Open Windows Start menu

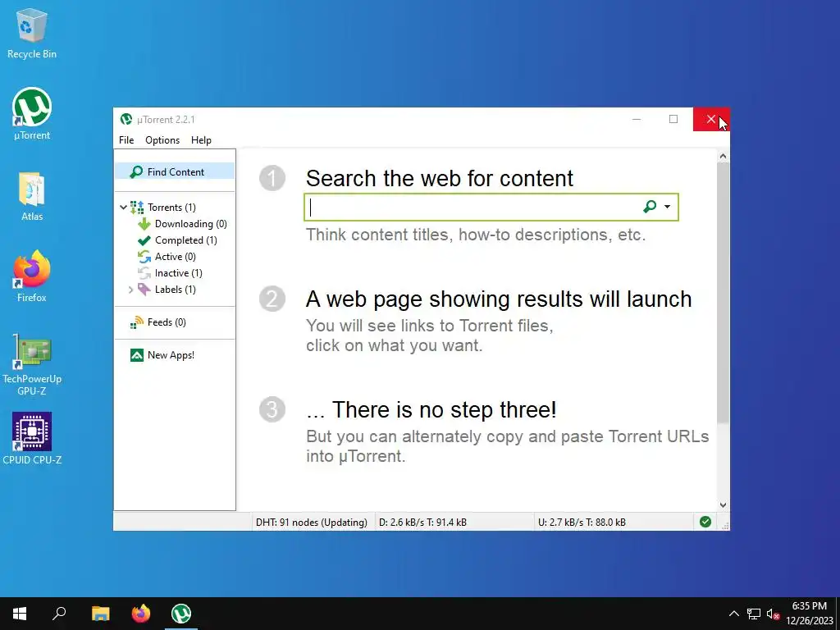pos(20,614)
